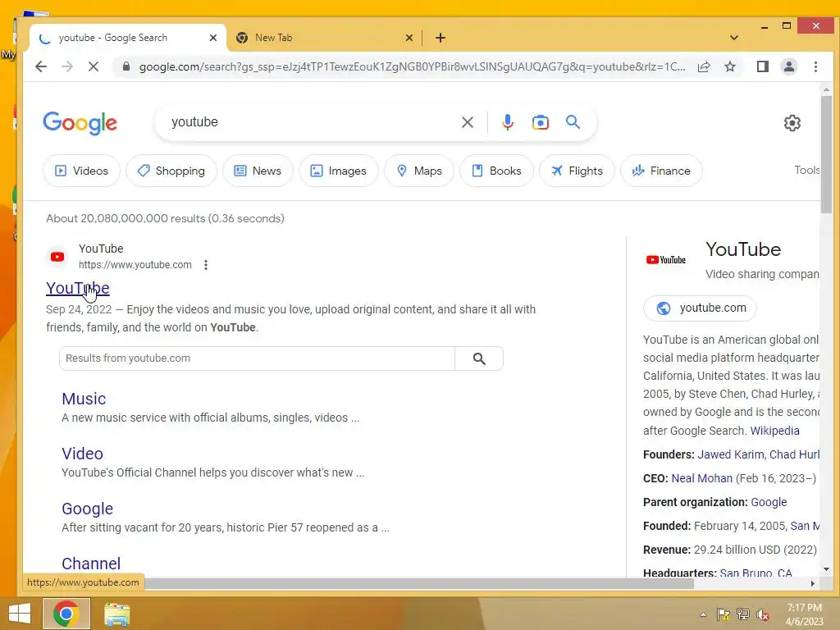Click the youtube search input field

[311, 122]
